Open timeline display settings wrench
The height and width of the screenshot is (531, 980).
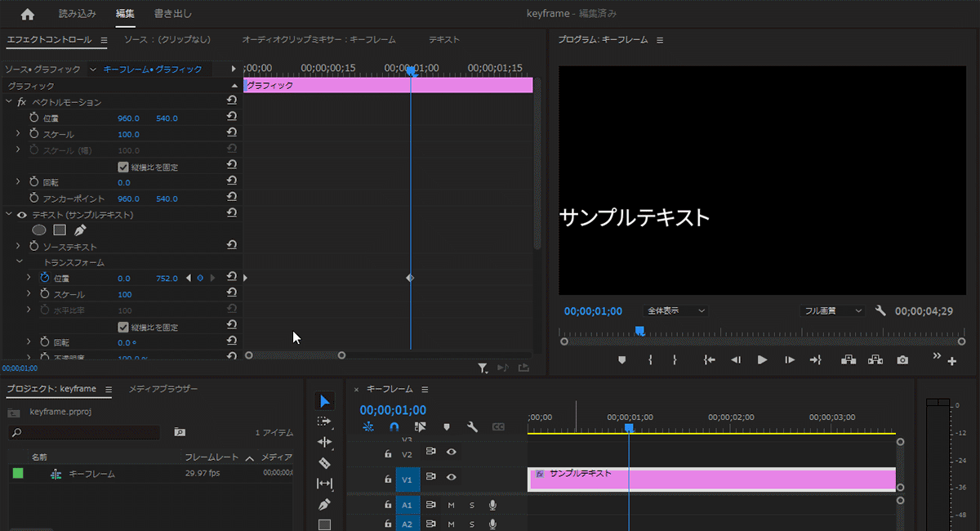(472, 426)
